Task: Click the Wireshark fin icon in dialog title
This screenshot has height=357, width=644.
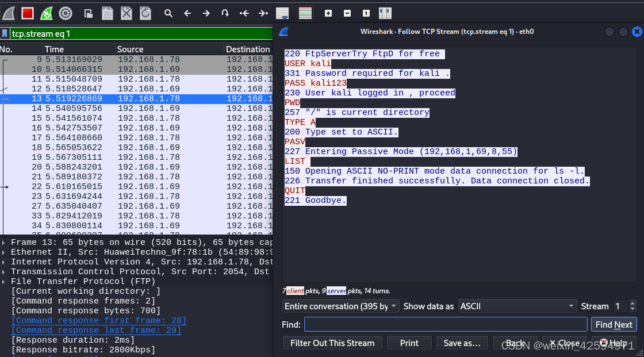Action: point(284,32)
